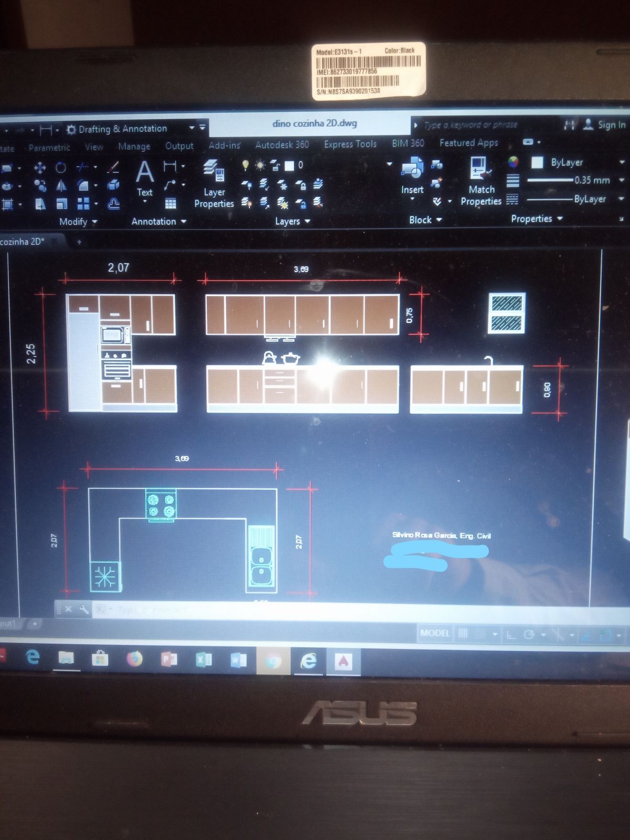Select the Copy tool
Image resolution: width=630 pixels, height=840 pixels.
(40, 185)
